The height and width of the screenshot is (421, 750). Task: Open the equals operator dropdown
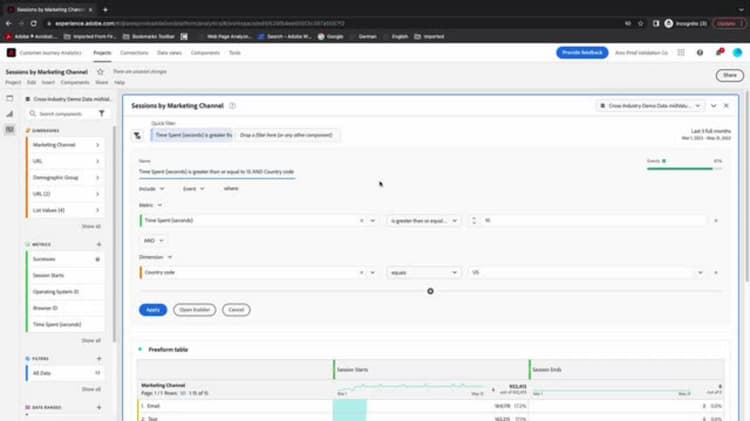(x=423, y=273)
